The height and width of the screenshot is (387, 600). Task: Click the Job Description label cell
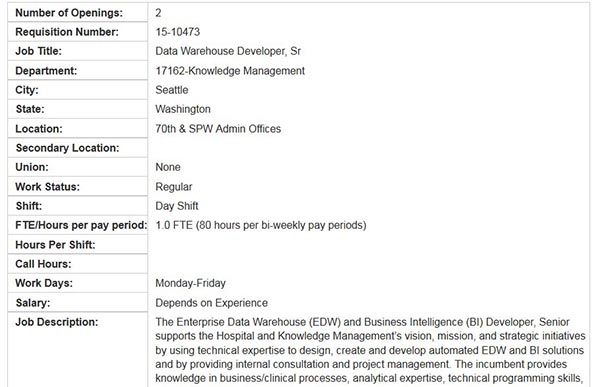tap(78, 349)
